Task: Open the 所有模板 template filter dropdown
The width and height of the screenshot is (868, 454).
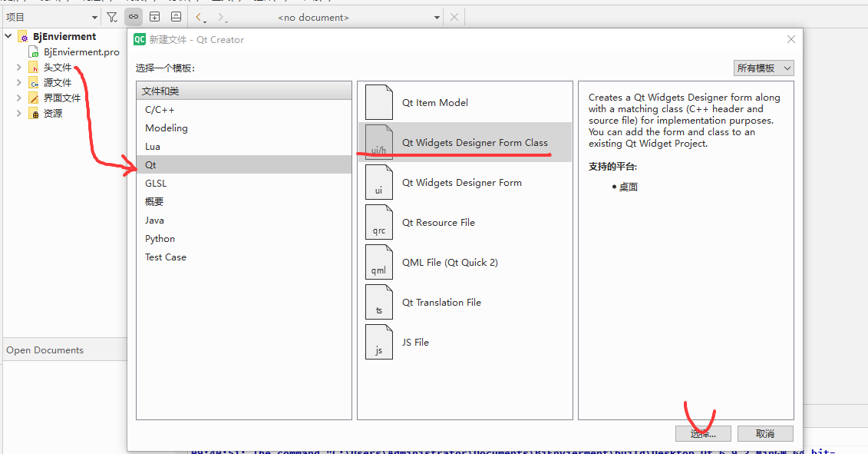Action: pyautogui.click(x=764, y=68)
